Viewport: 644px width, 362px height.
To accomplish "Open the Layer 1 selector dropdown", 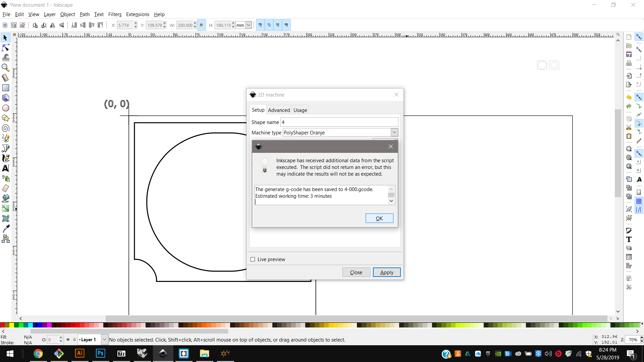I will [x=104, y=340].
